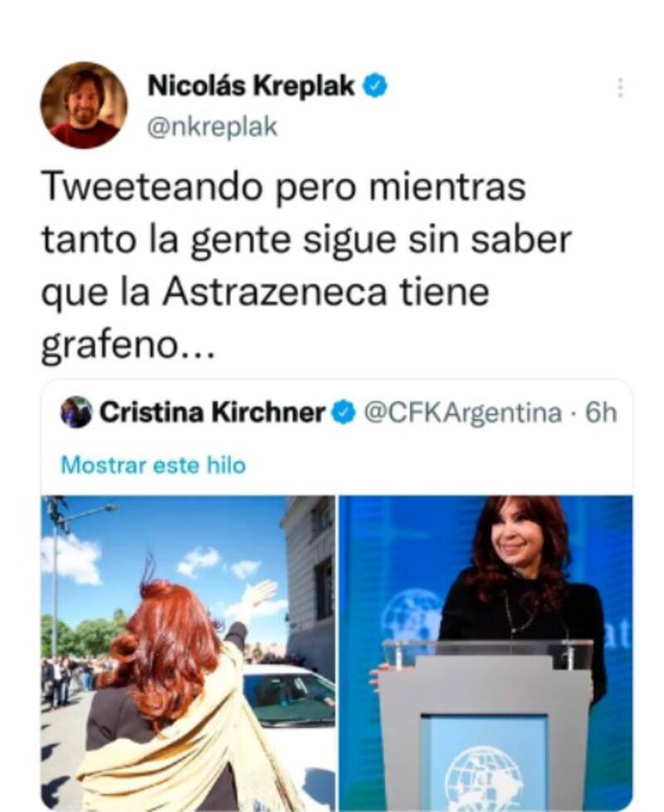Open the photo of woman waving outdoors

pyautogui.click(x=188, y=652)
